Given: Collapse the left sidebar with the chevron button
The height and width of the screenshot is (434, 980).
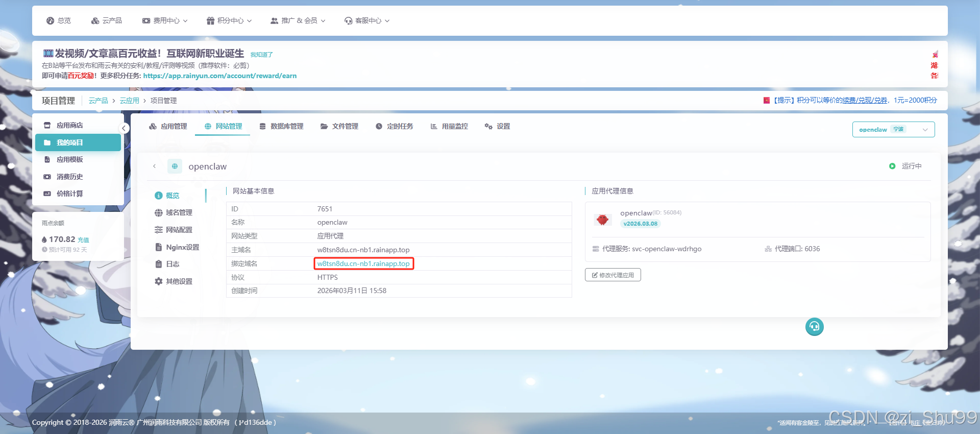Looking at the screenshot, I should 124,128.
